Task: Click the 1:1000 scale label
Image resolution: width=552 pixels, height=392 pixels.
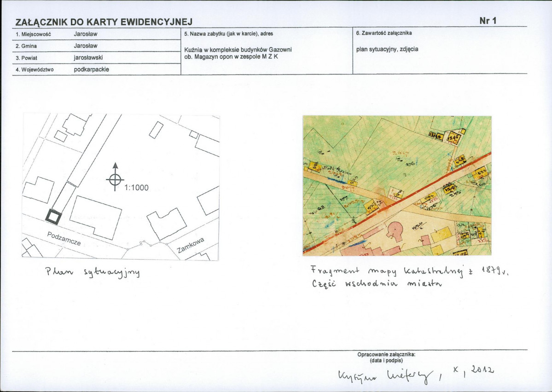Action: click(x=137, y=188)
